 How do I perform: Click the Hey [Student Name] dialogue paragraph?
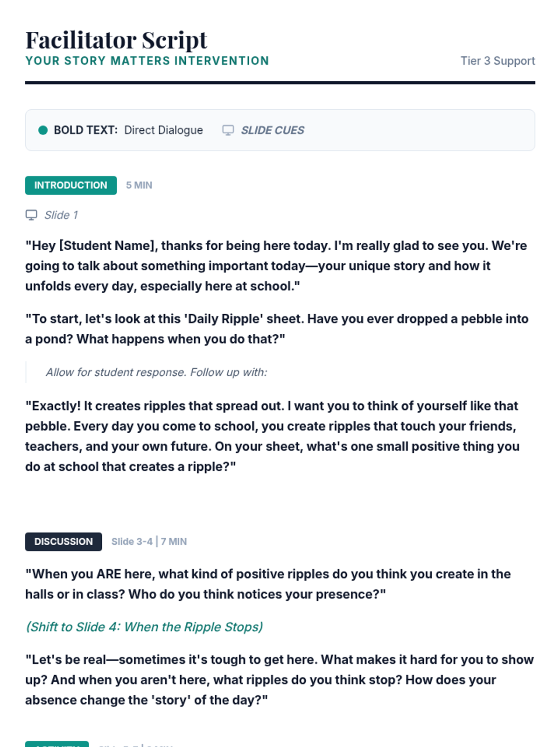tap(276, 266)
